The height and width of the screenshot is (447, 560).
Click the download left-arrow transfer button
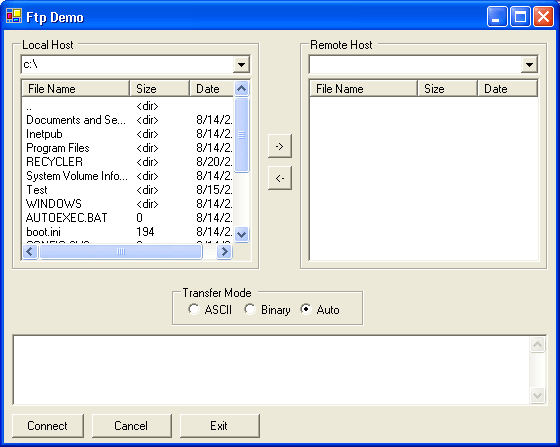(280, 178)
